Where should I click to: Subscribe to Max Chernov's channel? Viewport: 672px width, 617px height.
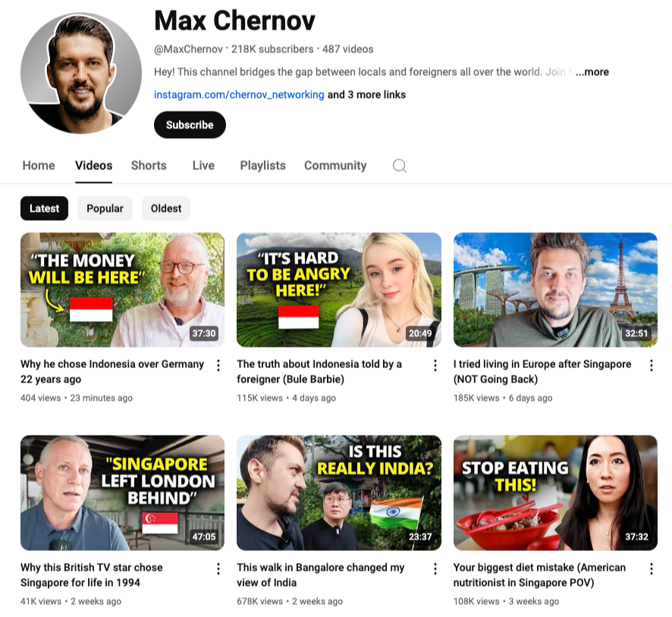pyautogui.click(x=190, y=124)
